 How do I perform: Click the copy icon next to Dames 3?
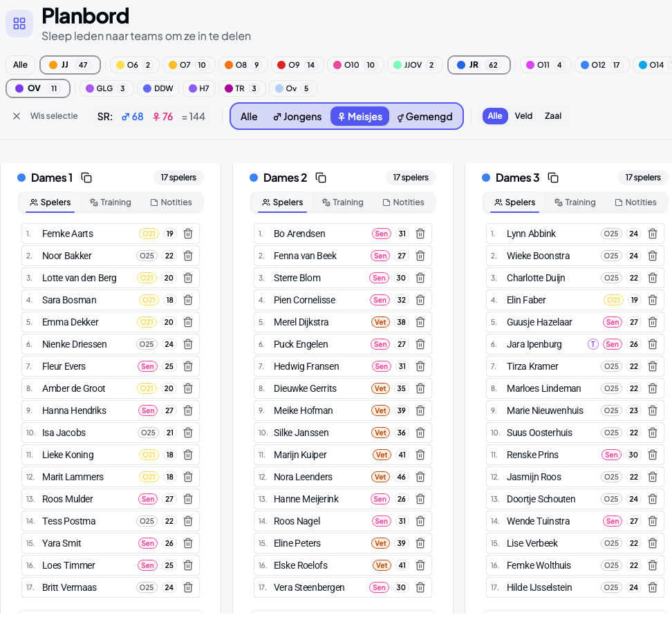pyautogui.click(x=553, y=178)
